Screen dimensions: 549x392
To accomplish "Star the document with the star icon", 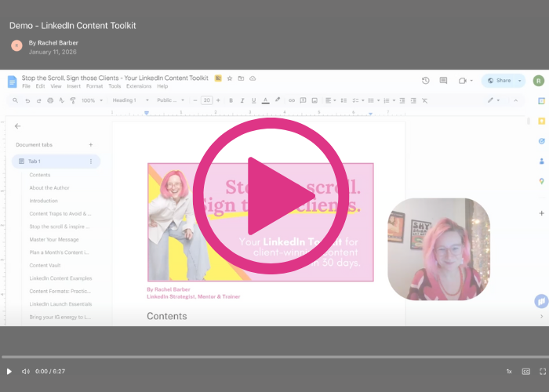I will point(230,78).
